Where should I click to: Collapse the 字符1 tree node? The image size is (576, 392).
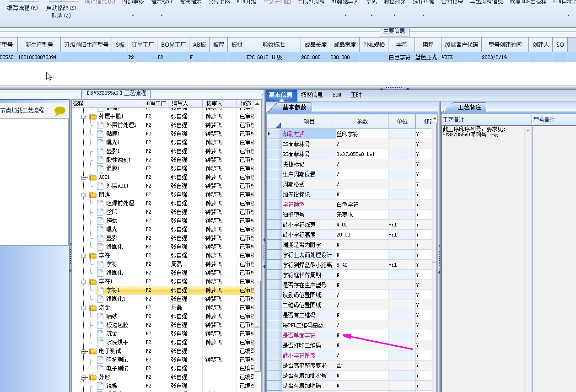click(84, 282)
